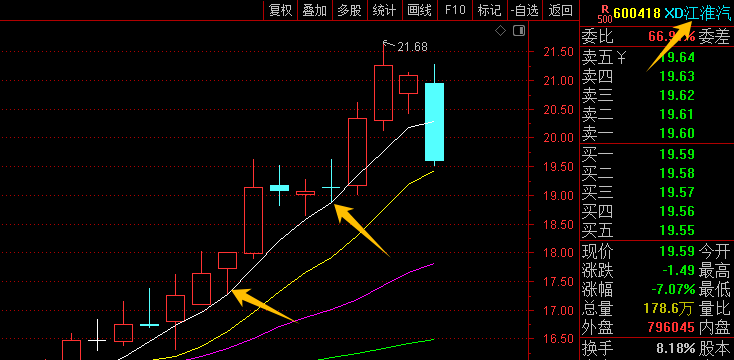Open F10 company information
Screen dimensions: 734x360
pos(455,10)
